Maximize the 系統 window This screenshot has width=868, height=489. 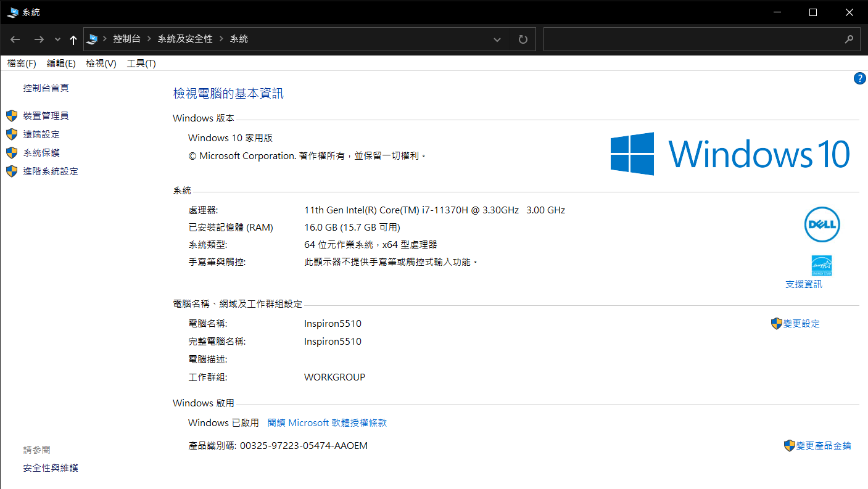[x=813, y=12]
